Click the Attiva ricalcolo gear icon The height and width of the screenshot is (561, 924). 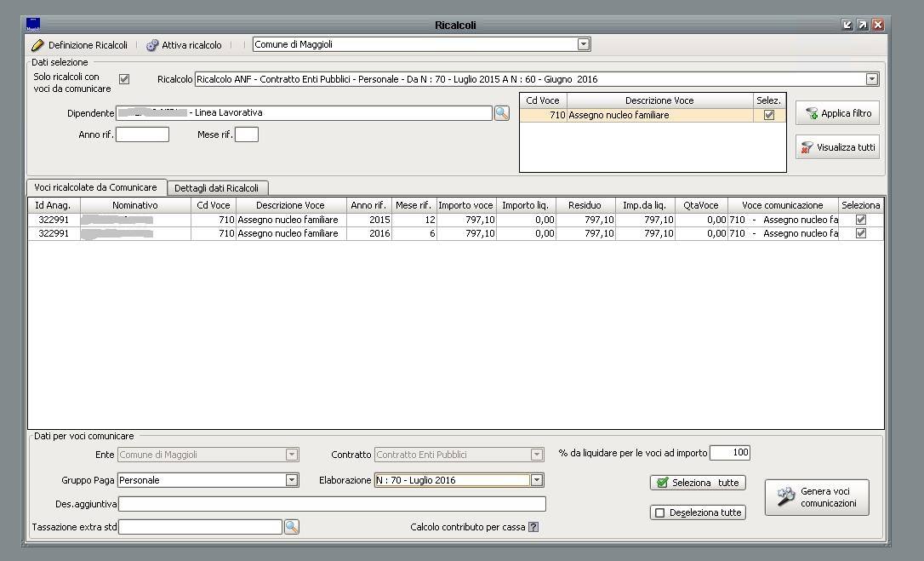tap(152, 45)
